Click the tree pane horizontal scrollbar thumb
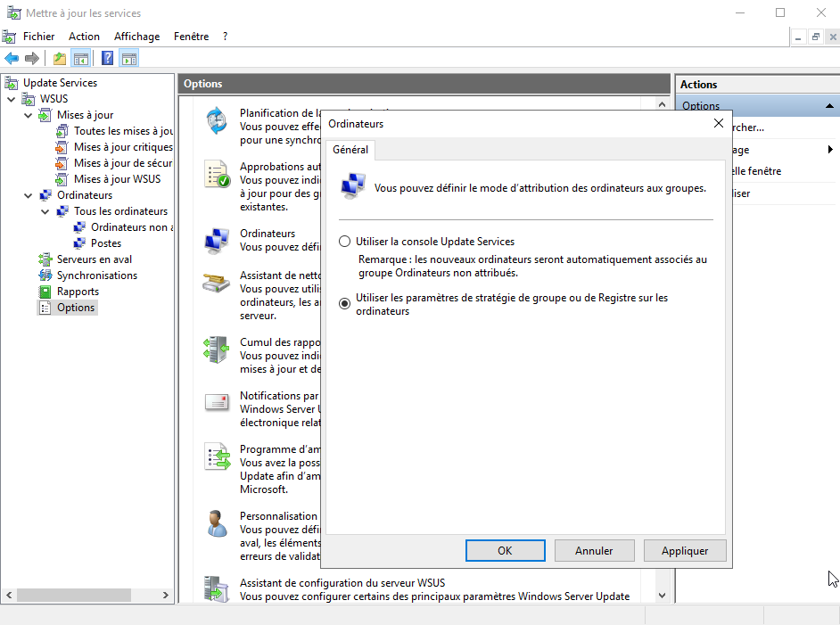 74,595
